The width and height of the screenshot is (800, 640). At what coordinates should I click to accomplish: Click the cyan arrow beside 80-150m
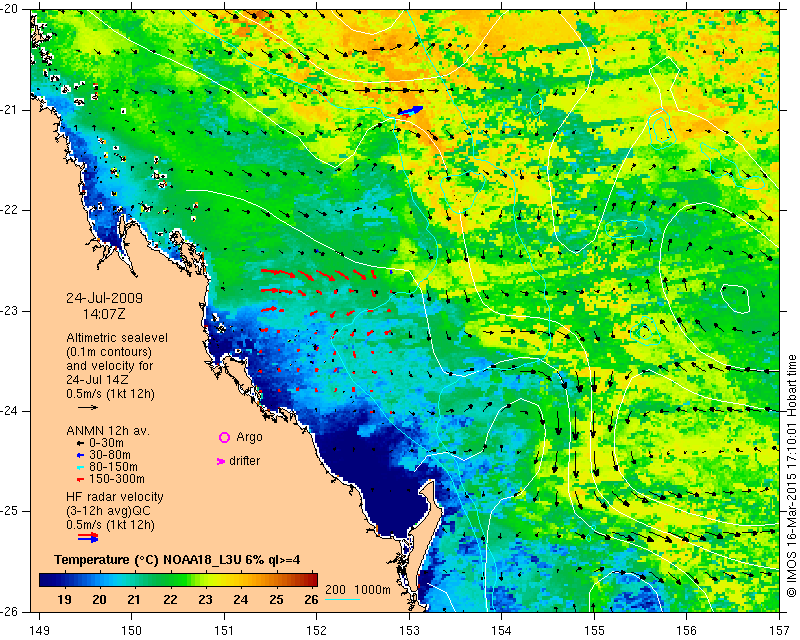[x=80, y=467]
